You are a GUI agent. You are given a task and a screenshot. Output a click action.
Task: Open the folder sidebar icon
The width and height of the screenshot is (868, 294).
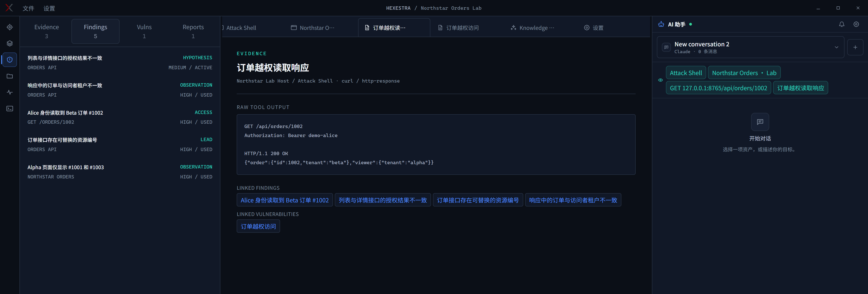[10, 76]
